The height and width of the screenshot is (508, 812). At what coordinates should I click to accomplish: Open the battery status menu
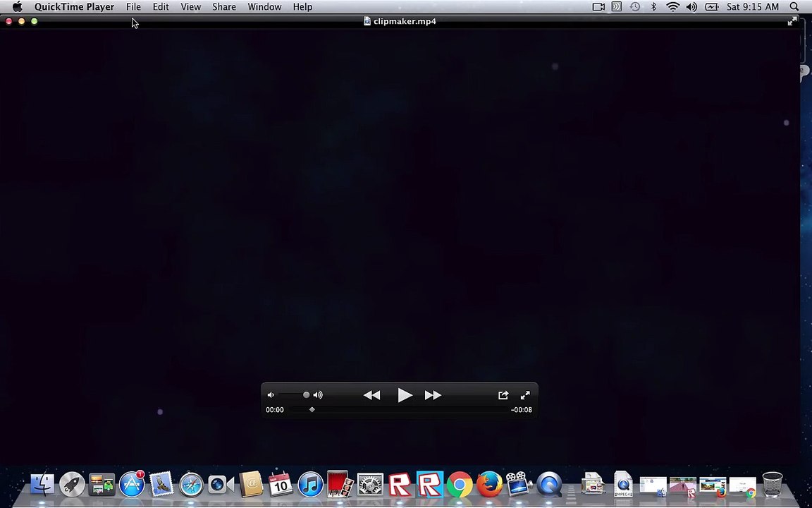711,7
